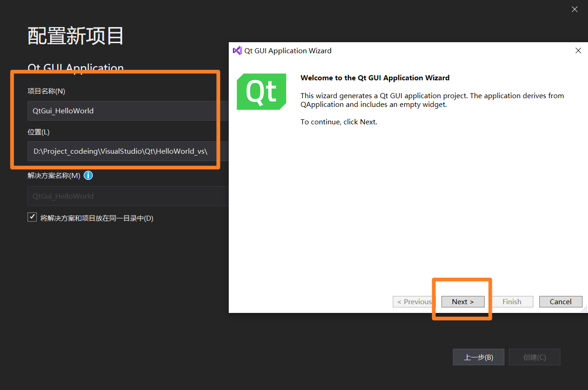Viewport: 588px width, 390px height.
Task: Cancel the Qt GUI Application Wizard
Action: click(x=560, y=301)
